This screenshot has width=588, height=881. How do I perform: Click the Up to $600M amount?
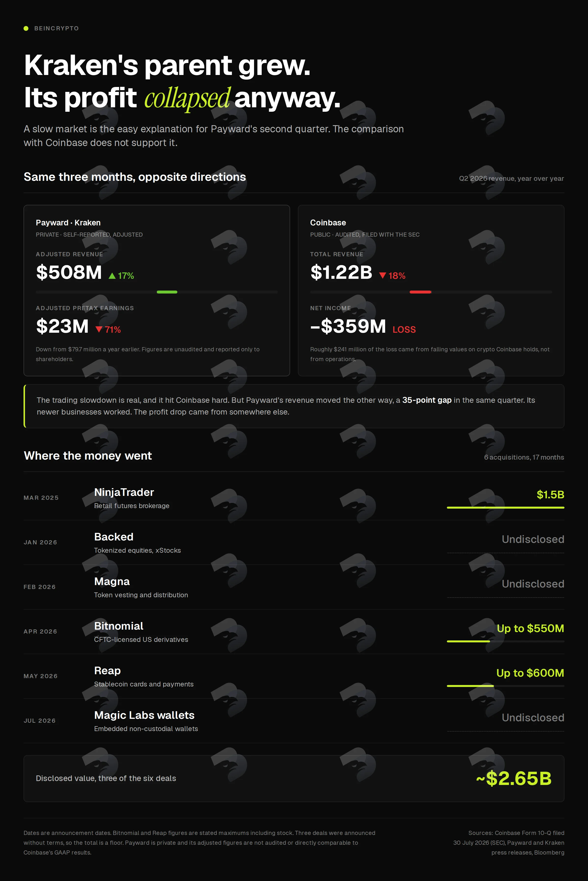(530, 673)
